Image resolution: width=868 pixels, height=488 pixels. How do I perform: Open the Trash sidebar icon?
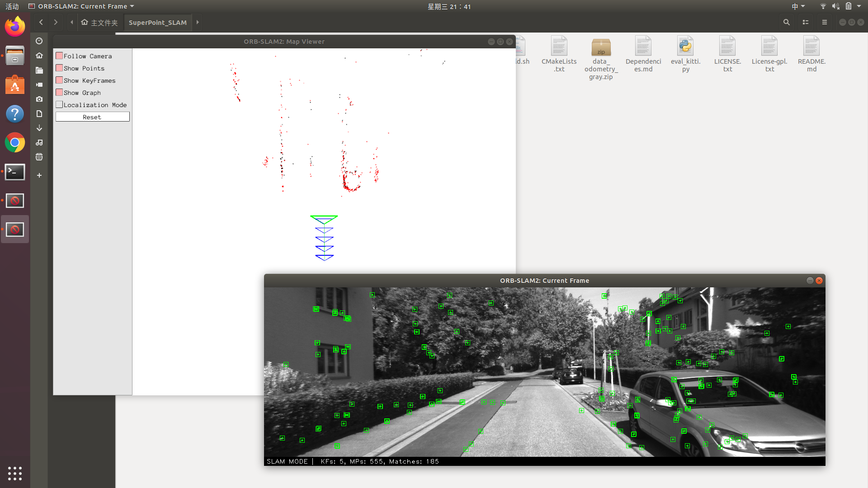(39, 157)
